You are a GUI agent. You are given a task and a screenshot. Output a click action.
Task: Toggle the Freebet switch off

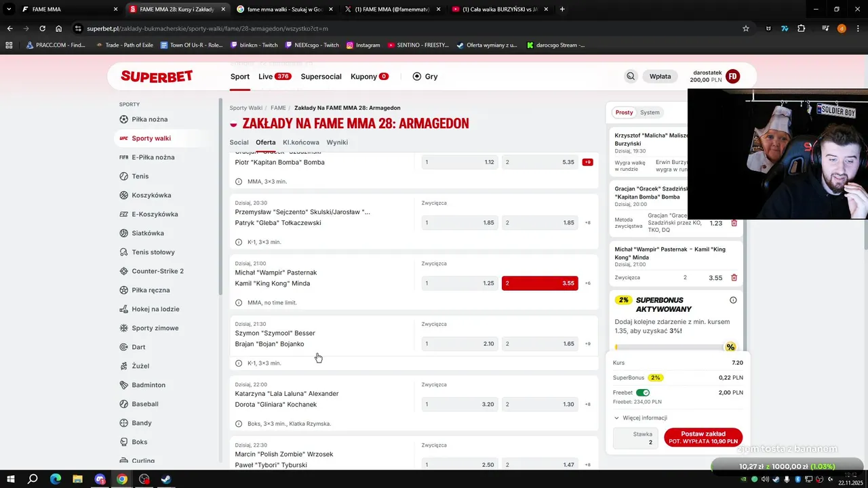click(643, 392)
